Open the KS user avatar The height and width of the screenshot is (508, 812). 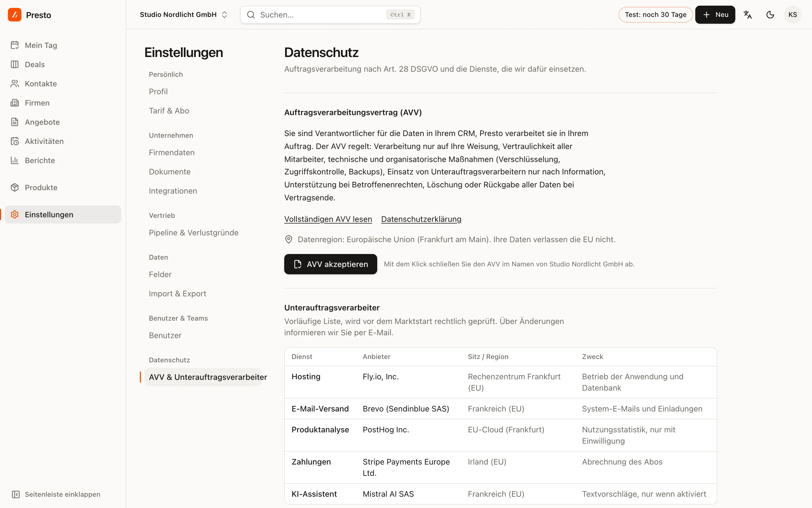[x=793, y=15]
